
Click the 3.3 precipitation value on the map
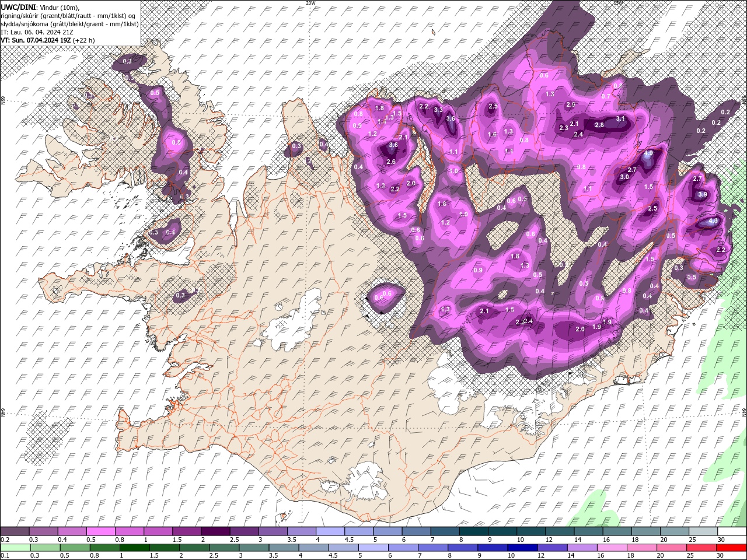point(438,110)
